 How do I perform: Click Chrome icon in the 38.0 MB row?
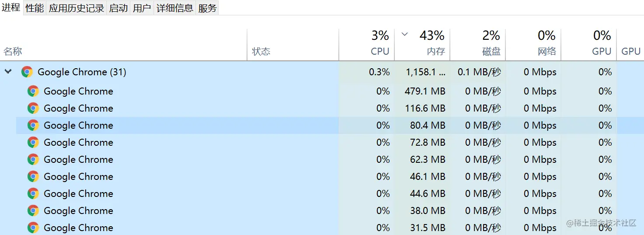coord(33,210)
